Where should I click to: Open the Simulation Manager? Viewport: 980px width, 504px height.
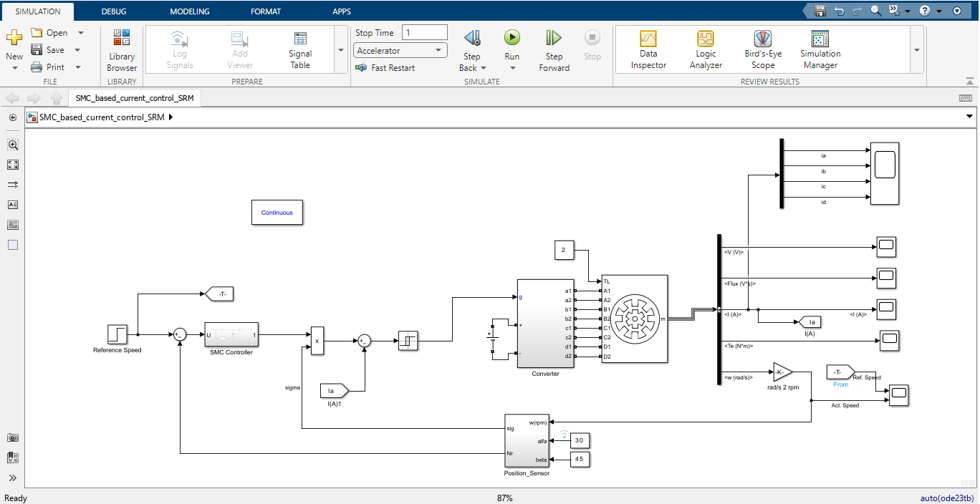point(820,49)
